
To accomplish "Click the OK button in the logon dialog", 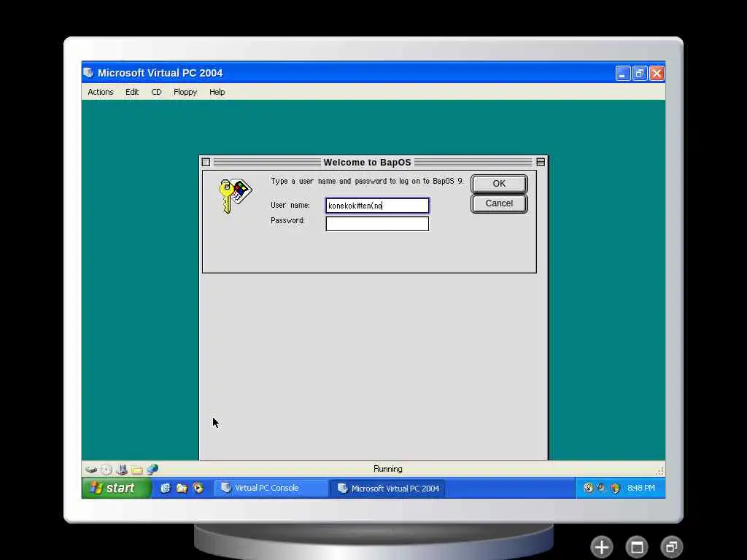I will [499, 184].
